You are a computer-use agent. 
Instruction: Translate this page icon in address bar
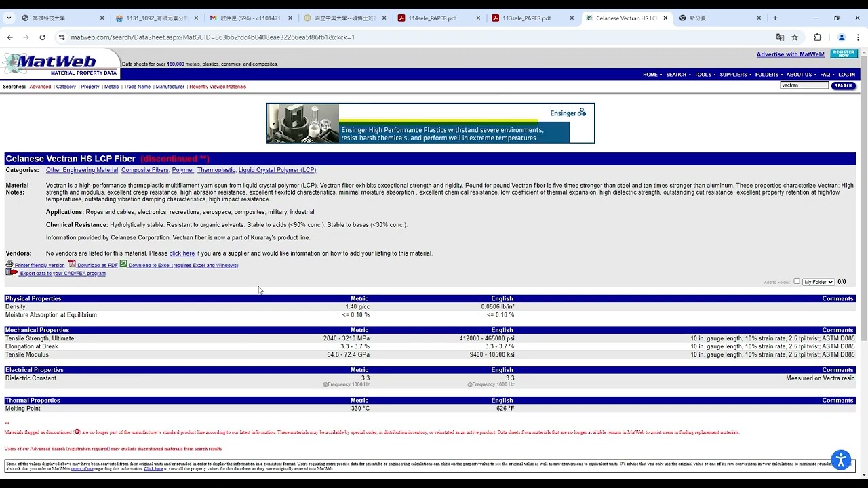pyautogui.click(x=780, y=37)
